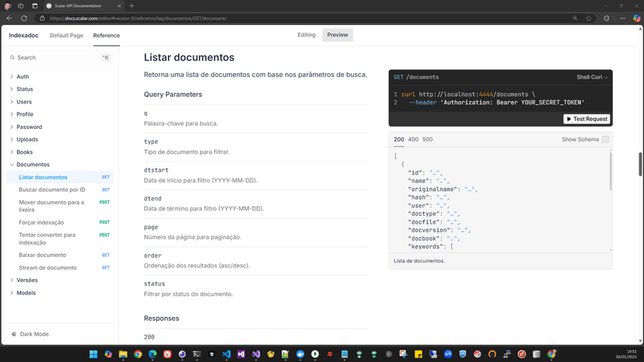Click the Indexadoc project title
This screenshot has height=362, width=644.
[x=23, y=35]
